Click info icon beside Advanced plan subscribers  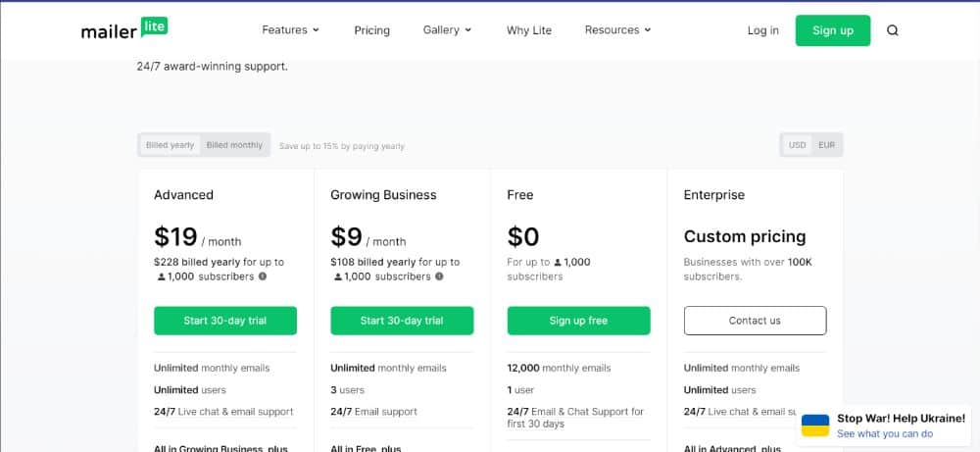(263, 276)
